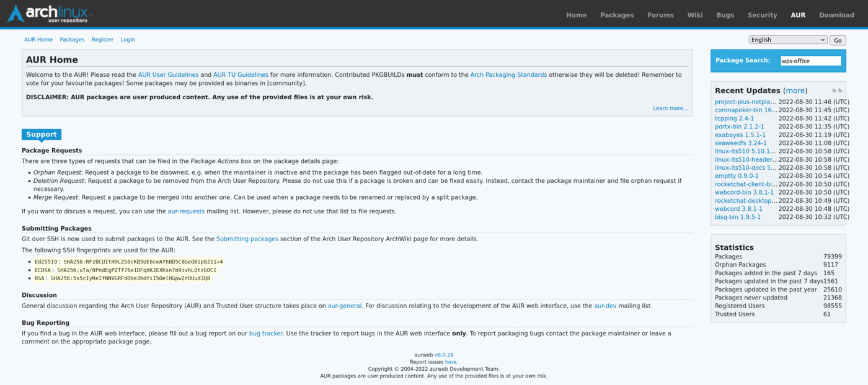Open the bug tracker link
868x385 pixels.
click(265, 334)
